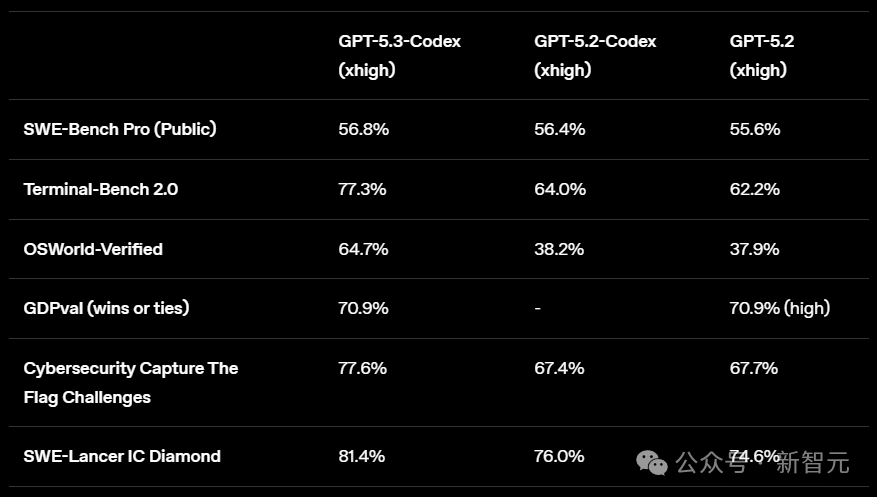Click the 56.8% SWE-Bench Pro score
Image resolution: width=877 pixels, height=497 pixels.
coord(363,129)
